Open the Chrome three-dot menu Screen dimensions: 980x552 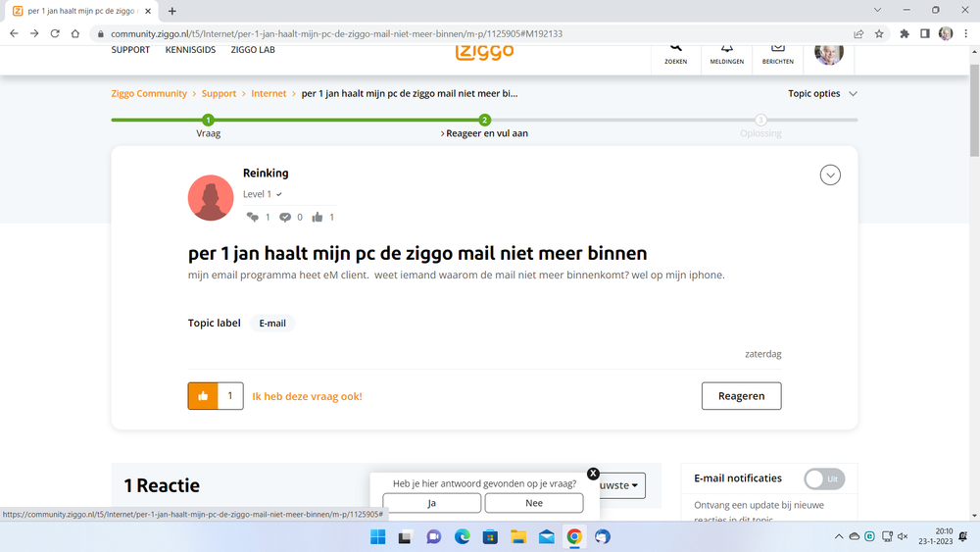pos(966,33)
